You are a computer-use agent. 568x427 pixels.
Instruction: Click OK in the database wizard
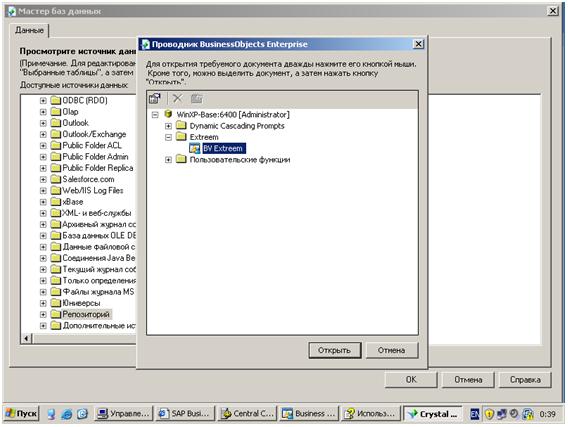[x=411, y=380]
